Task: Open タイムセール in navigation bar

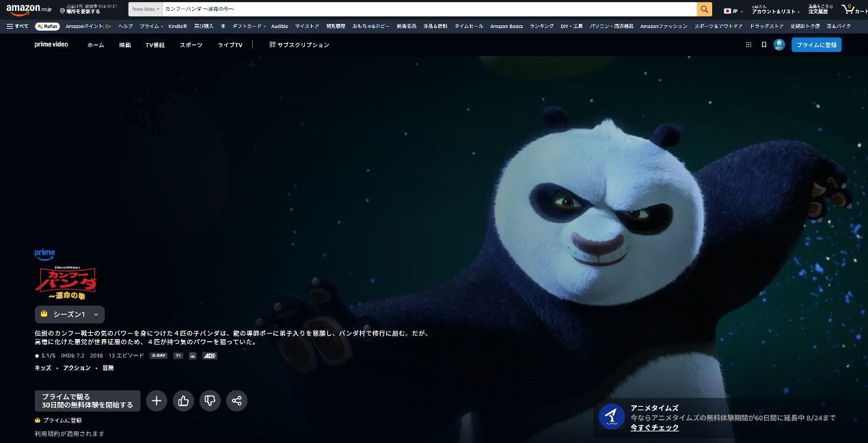Action: (x=469, y=26)
